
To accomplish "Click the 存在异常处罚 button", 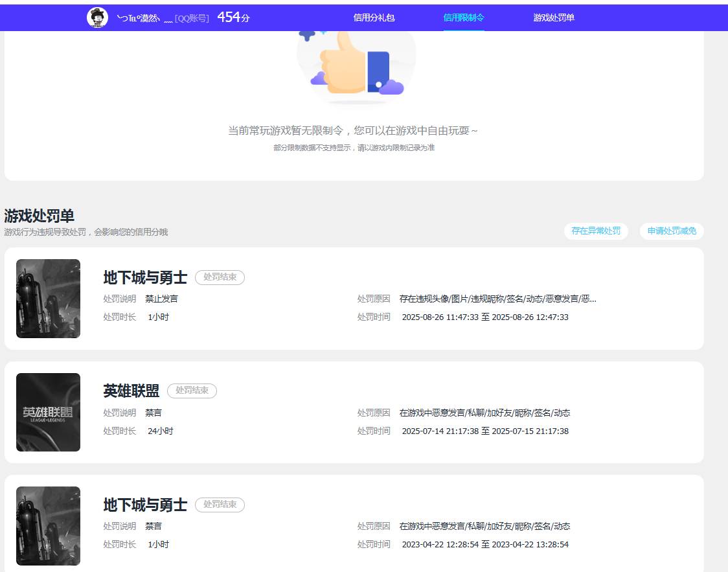I will (595, 231).
